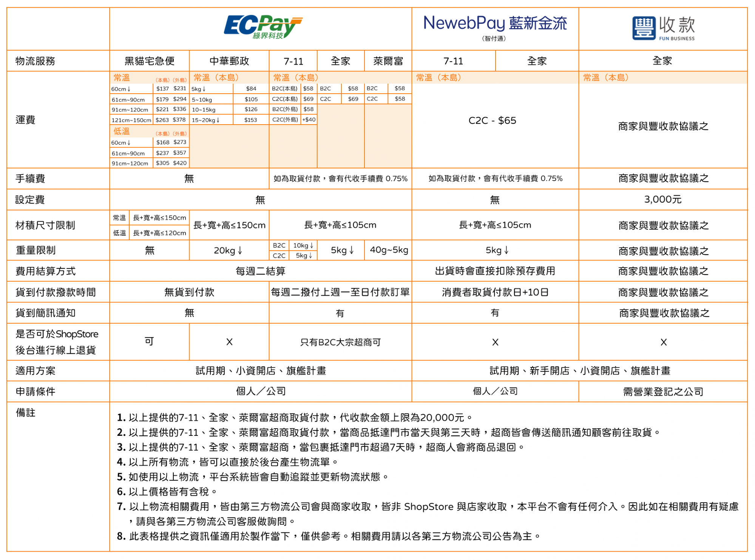The image size is (755, 560).
Task: Click 試用期、新手開店、小資開店、旗艦計畫 cell
Action: [x=580, y=370]
